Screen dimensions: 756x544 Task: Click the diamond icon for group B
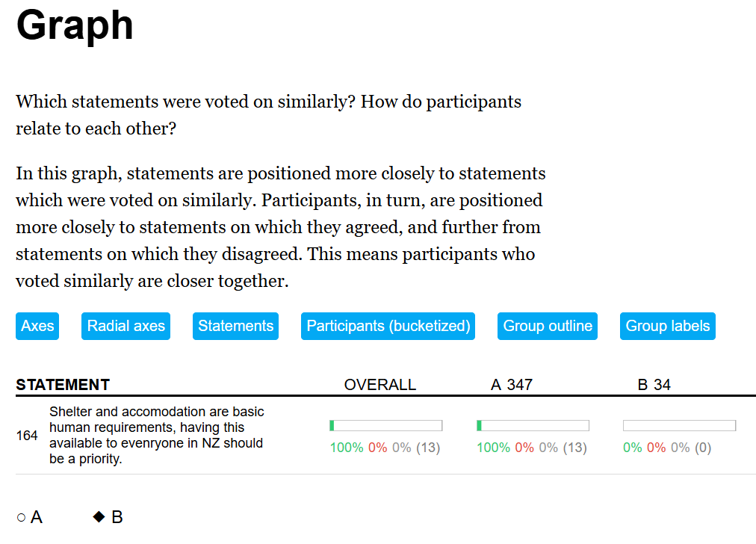pos(99,516)
